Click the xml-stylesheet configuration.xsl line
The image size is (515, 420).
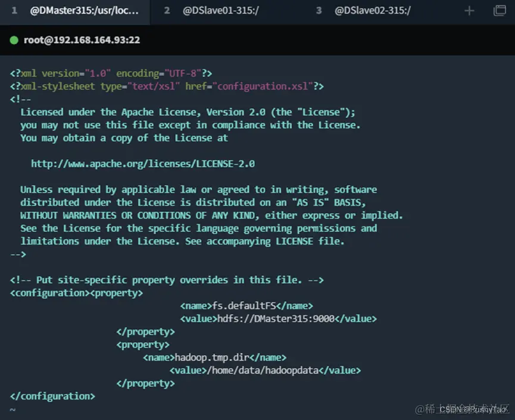tap(167, 86)
